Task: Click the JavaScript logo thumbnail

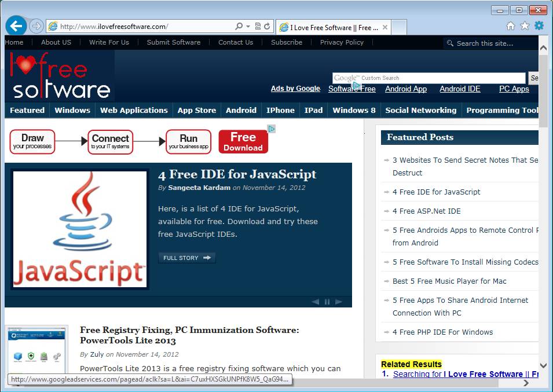Action: (x=80, y=229)
